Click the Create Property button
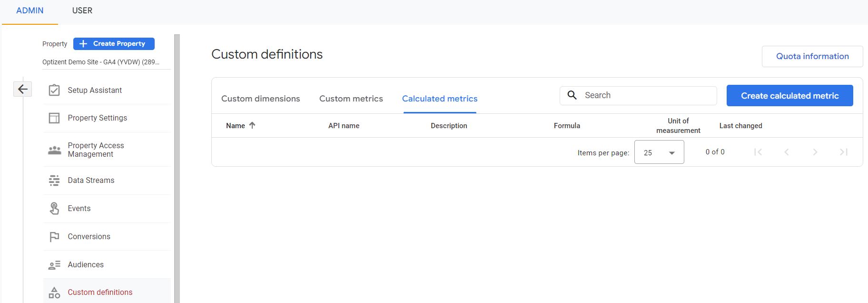868x303 pixels. coord(114,44)
